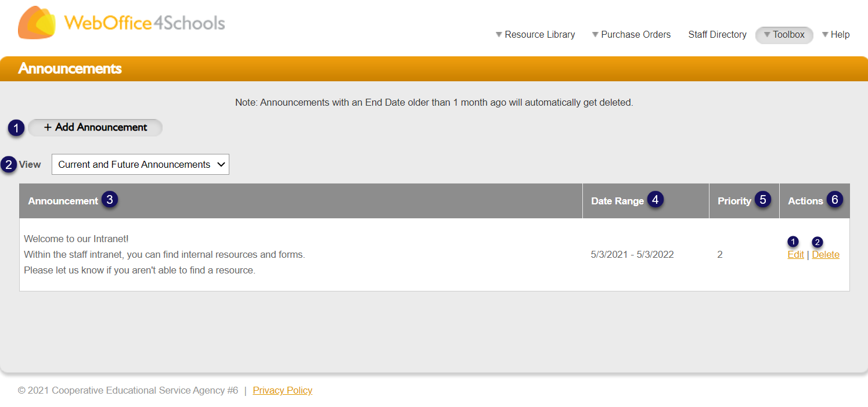Expand the Purchase Orders menu
Screen dimensions: 868x407
631,35
